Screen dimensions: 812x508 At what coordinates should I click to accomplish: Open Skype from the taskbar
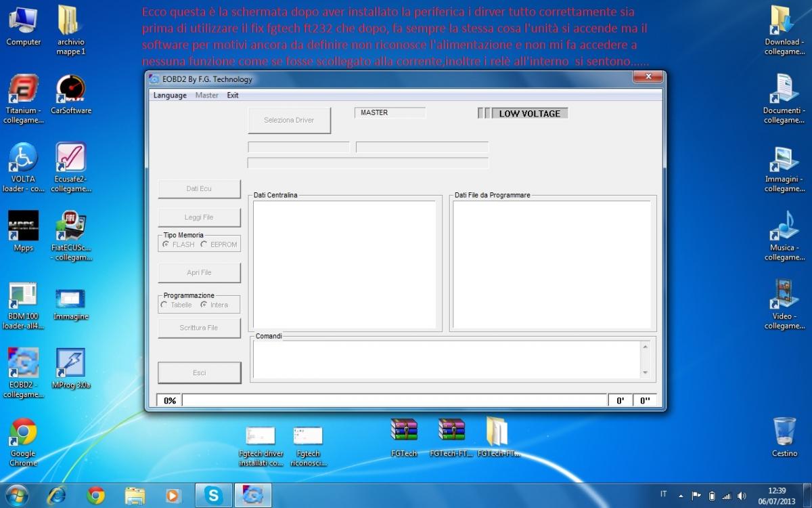pyautogui.click(x=214, y=495)
